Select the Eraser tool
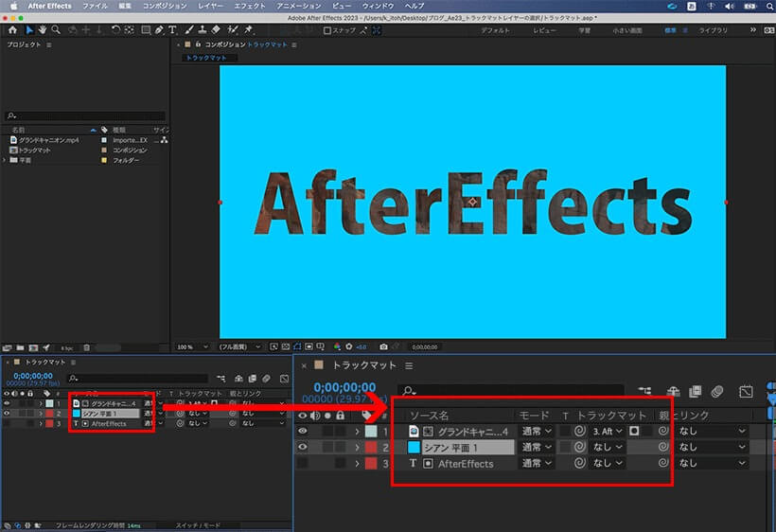This screenshot has height=532, width=776. coord(216,30)
